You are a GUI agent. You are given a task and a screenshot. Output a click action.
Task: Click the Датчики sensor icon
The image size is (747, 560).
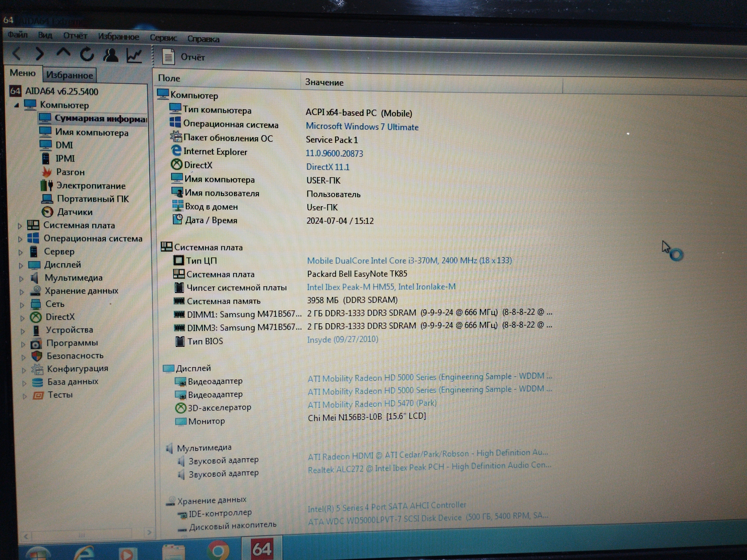point(47,212)
